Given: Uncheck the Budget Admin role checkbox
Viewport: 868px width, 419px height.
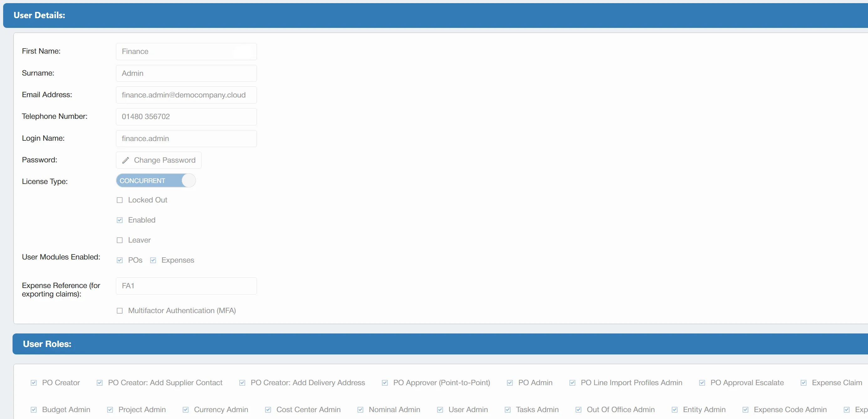Looking at the screenshot, I should tap(34, 410).
